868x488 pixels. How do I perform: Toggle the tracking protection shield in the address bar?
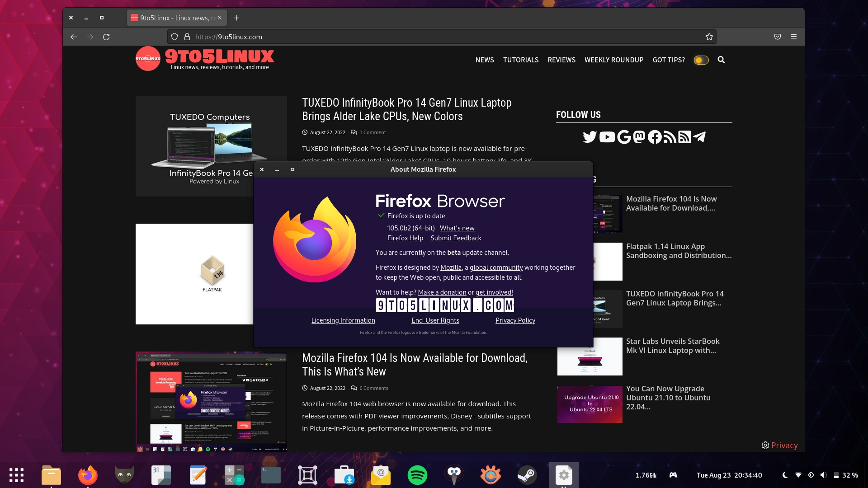(174, 37)
